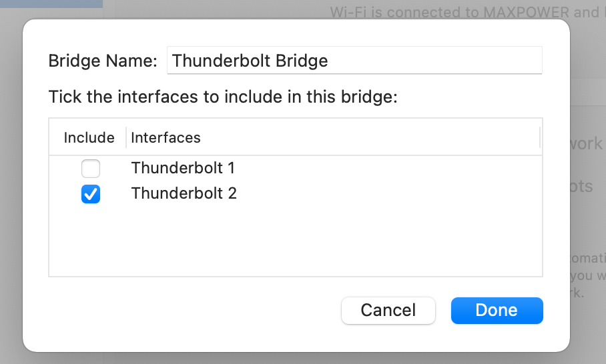
Task: Untick the Thunderbolt 2 include checkbox
Action: pos(90,194)
